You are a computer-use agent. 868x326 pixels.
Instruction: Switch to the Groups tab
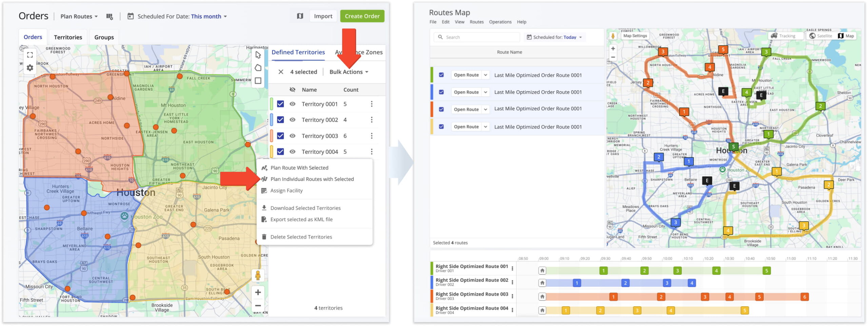point(104,37)
